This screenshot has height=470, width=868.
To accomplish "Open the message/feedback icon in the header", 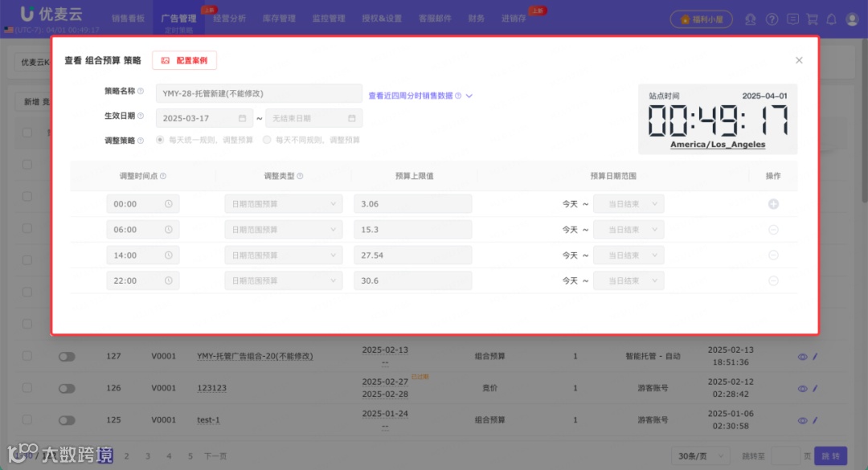I will pos(792,19).
